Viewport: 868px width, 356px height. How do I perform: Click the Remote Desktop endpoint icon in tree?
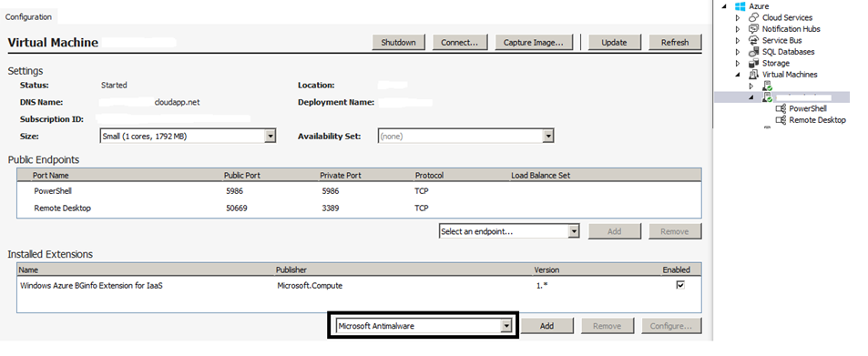(x=781, y=120)
